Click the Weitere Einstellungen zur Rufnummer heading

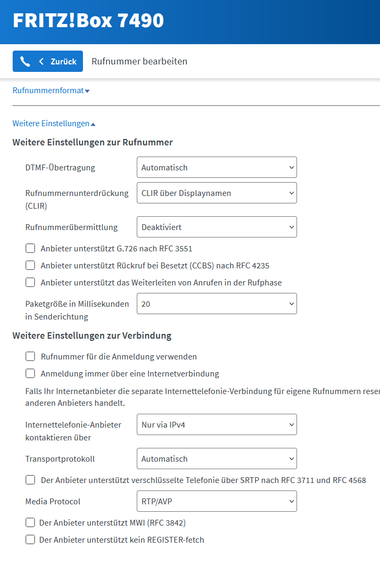click(x=92, y=142)
